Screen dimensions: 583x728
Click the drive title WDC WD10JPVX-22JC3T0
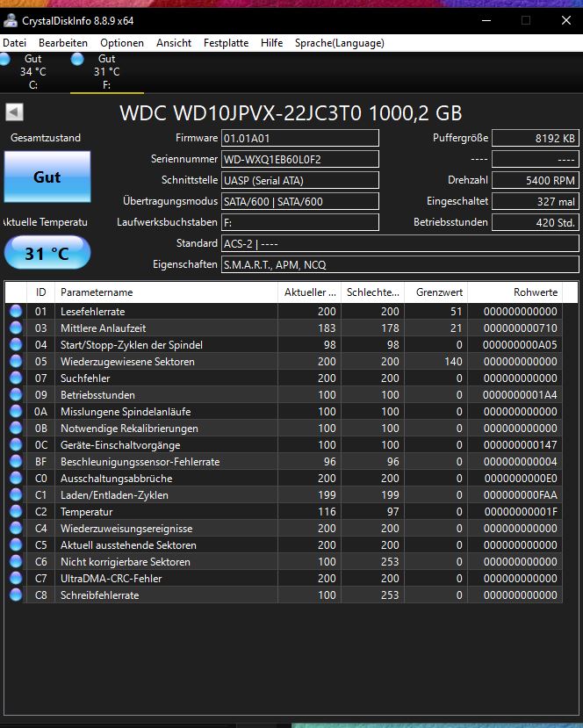(x=291, y=113)
